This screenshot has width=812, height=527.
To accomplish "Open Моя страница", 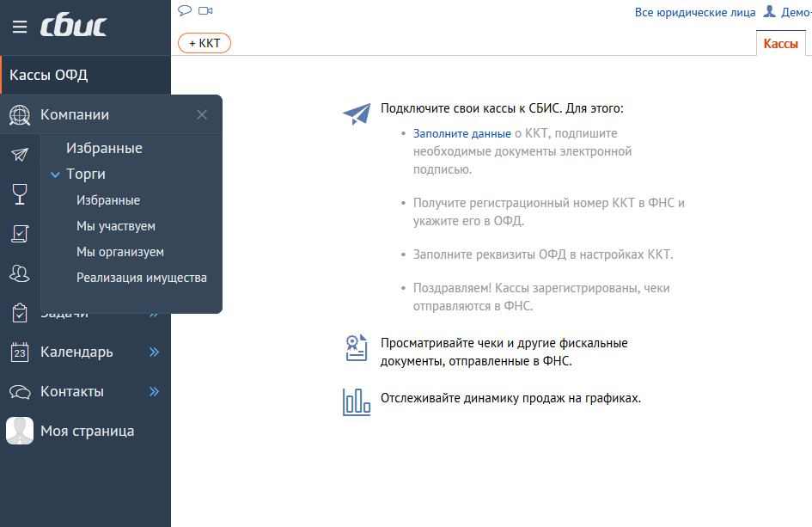I will [88, 431].
